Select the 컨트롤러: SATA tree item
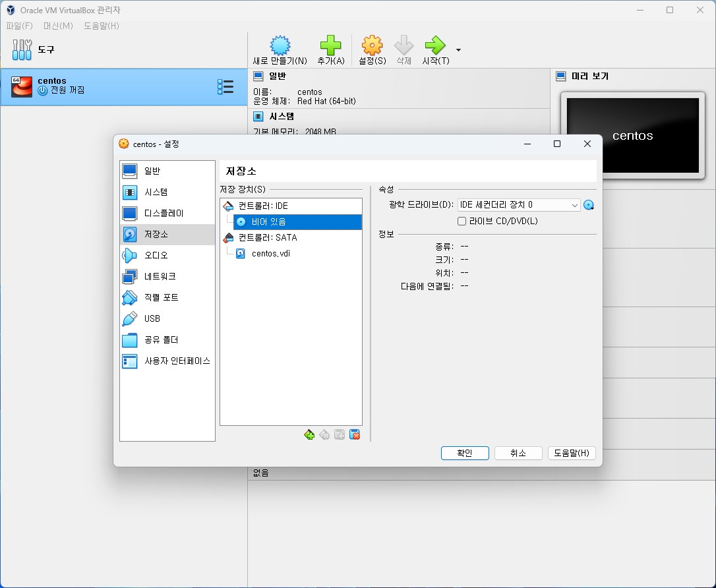This screenshot has width=716, height=588. (291, 237)
